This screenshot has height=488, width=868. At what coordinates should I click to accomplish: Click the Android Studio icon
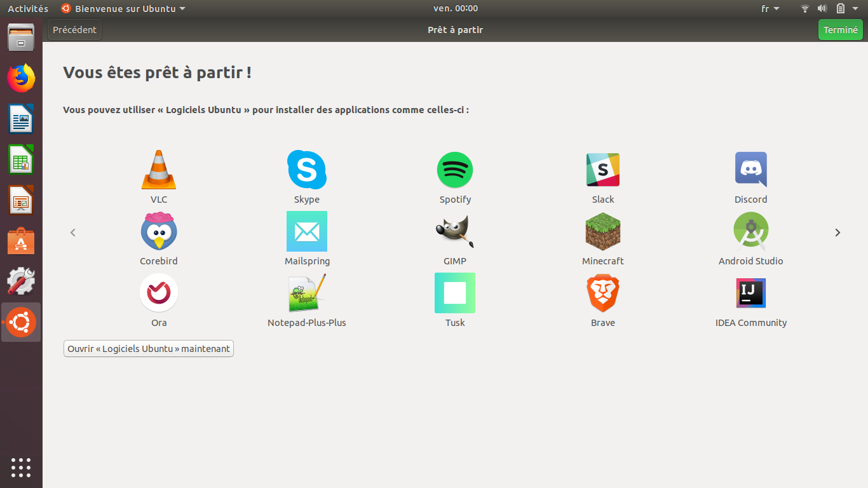[x=750, y=231]
